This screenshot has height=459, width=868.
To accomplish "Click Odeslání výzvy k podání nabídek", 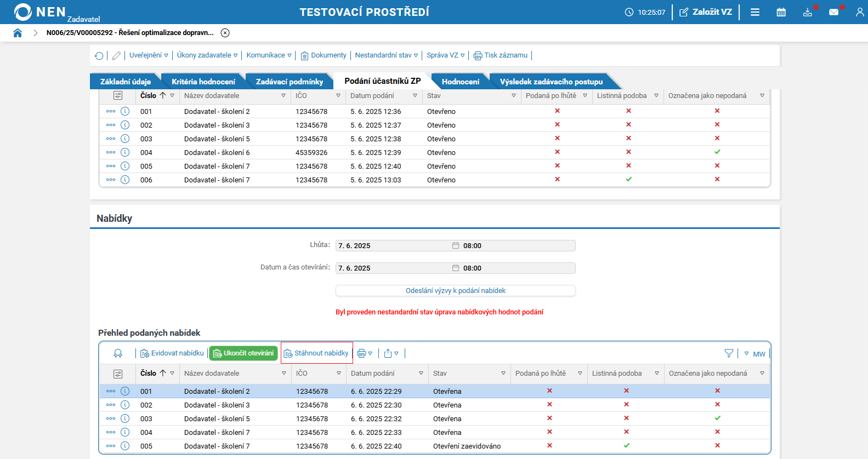I will [455, 291].
